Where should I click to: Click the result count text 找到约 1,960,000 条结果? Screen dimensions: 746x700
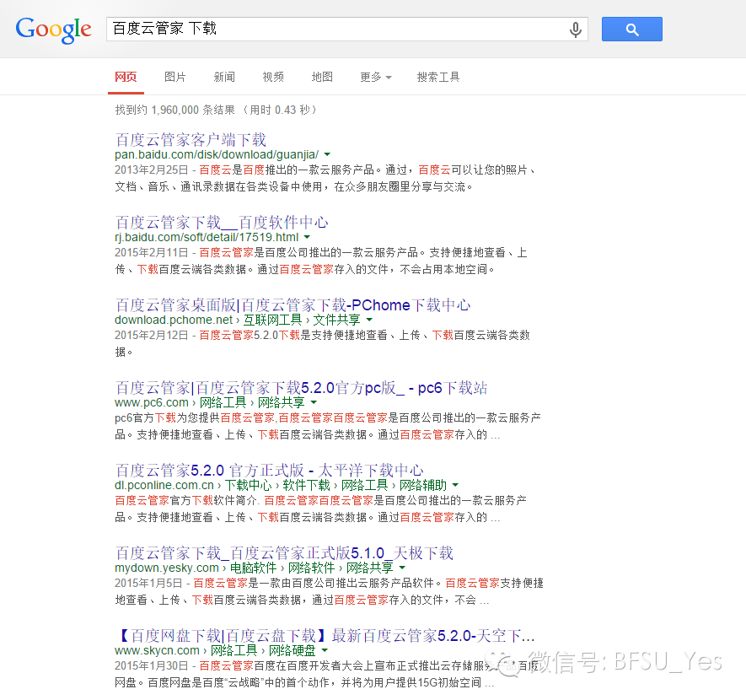tap(175, 110)
